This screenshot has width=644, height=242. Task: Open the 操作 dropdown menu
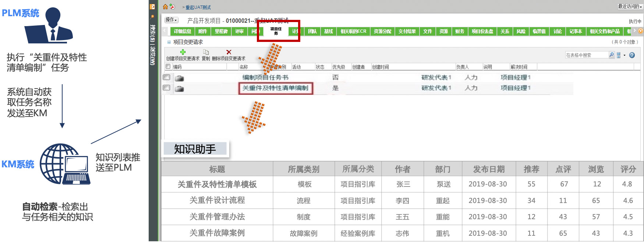(171, 20)
